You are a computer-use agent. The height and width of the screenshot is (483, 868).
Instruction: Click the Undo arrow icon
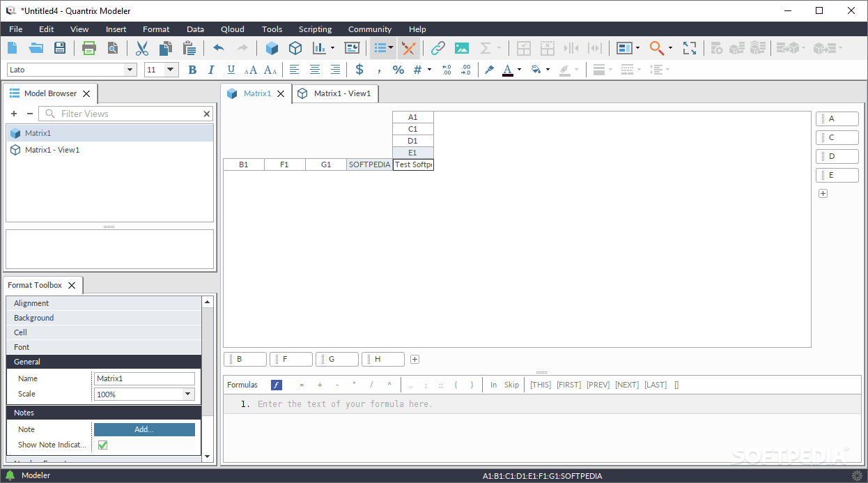pos(219,48)
